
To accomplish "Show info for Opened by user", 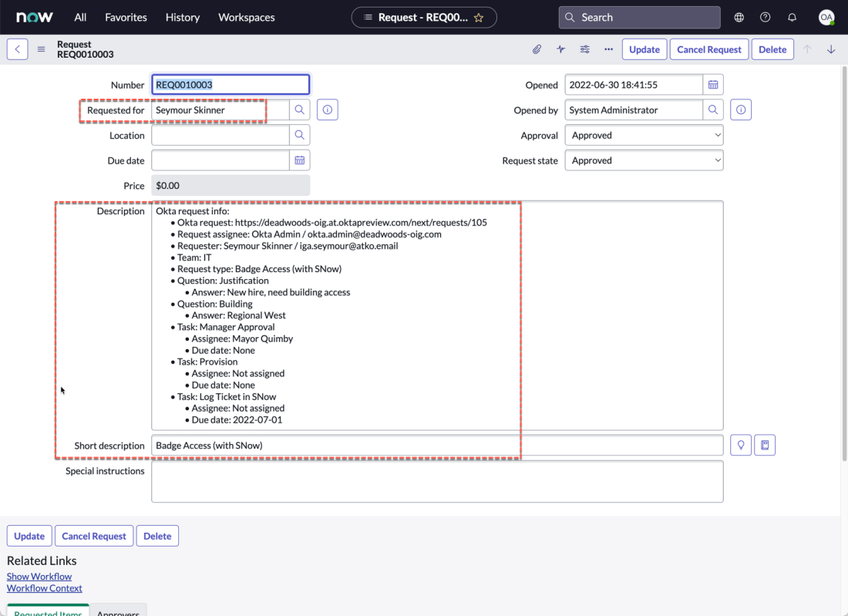I will pyautogui.click(x=741, y=110).
